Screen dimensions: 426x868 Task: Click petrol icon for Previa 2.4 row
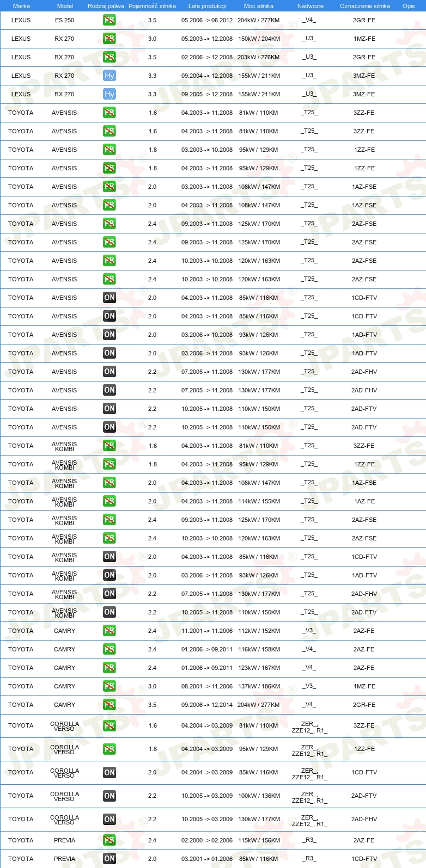[109, 840]
